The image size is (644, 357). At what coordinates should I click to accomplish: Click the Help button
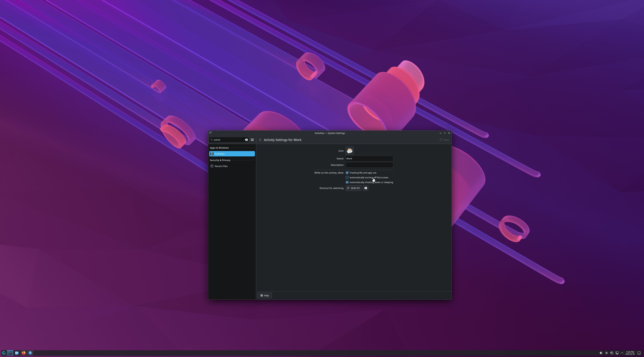click(x=264, y=296)
